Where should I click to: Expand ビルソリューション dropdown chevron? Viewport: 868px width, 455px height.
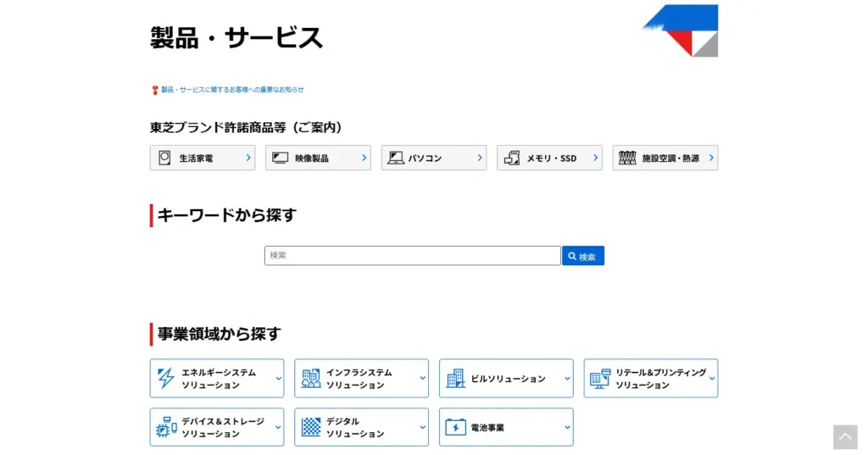[567, 379]
